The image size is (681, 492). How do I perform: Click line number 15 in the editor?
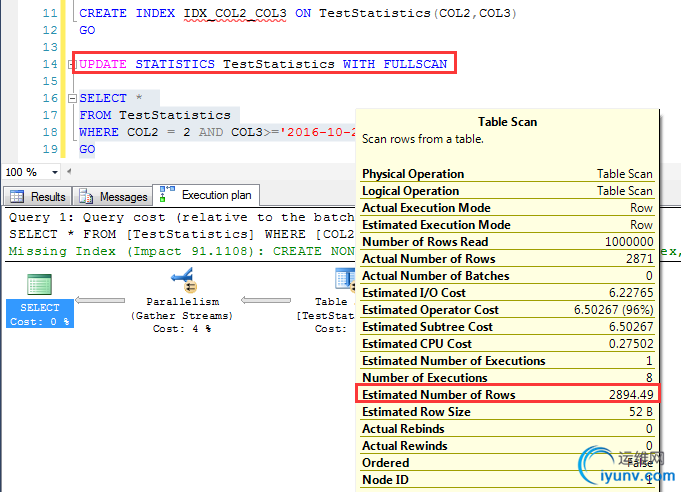pos(50,81)
